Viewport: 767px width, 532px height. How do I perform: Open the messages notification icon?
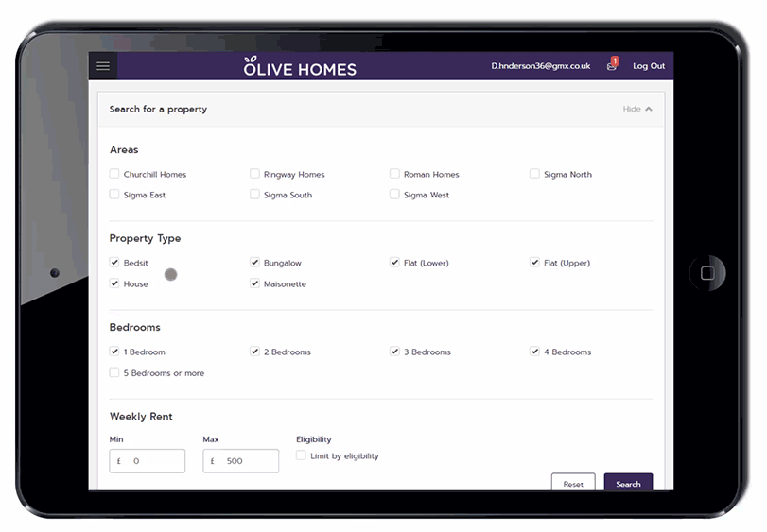(x=612, y=64)
